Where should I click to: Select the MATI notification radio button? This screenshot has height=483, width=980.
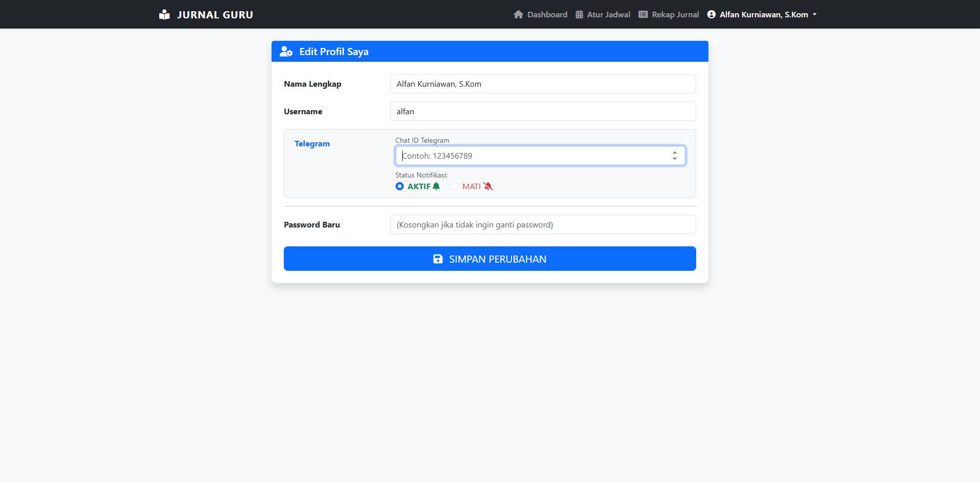[454, 187]
